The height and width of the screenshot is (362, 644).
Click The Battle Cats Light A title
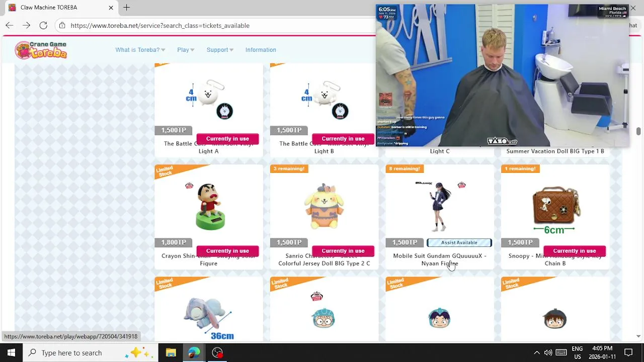click(209, 147)
